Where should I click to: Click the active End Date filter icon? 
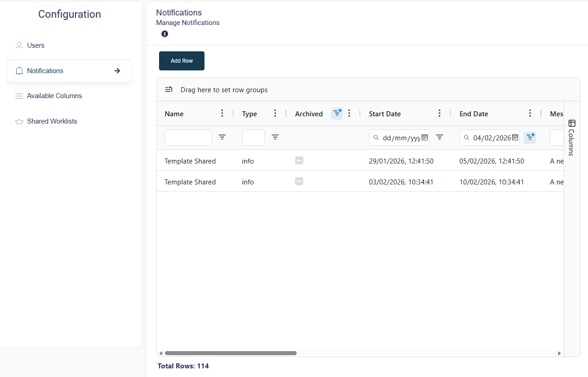(x=529, y=137)
